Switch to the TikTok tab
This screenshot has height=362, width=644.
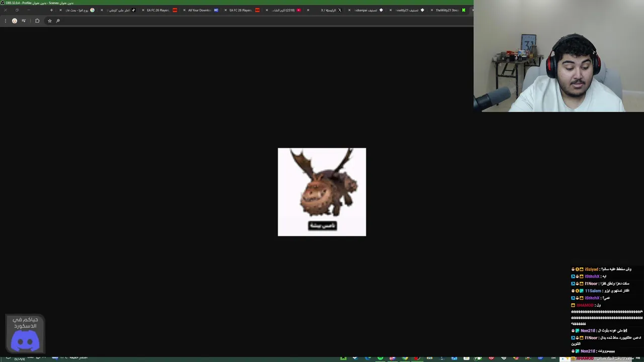(x=119, y=10)
